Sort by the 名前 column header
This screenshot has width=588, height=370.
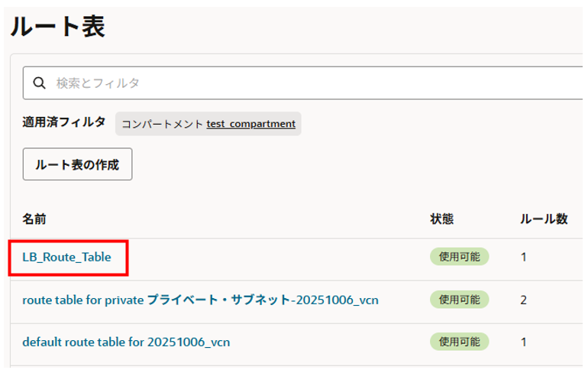[x=34, y=219]
